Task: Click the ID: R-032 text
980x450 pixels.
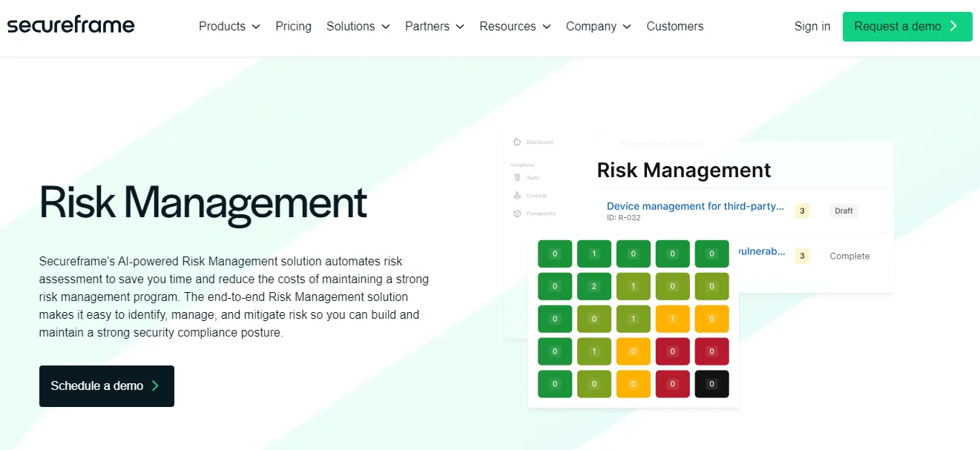Action: [x=623, y=218]
